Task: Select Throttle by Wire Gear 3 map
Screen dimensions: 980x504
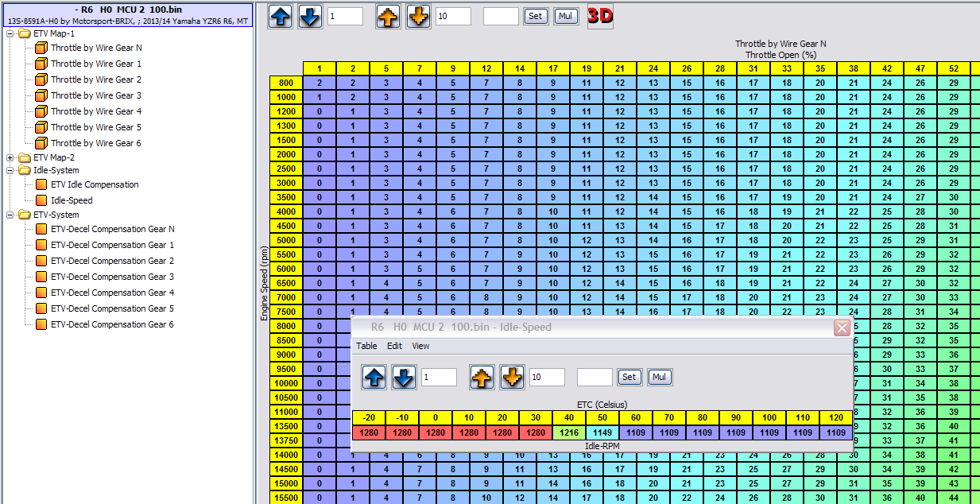Action: [96, 95]
